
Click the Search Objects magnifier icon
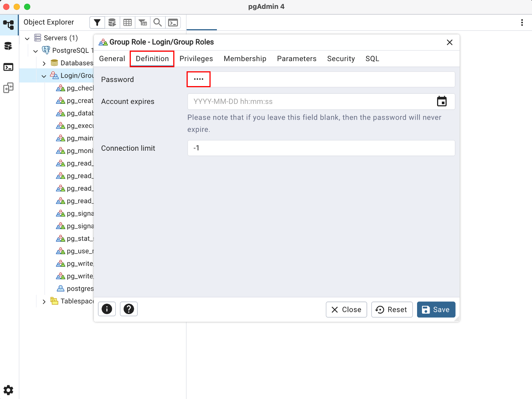158,23
